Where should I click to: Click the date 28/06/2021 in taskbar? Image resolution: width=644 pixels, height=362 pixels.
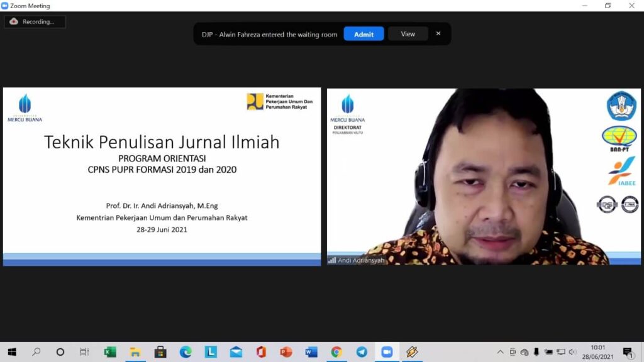point(597,357)
